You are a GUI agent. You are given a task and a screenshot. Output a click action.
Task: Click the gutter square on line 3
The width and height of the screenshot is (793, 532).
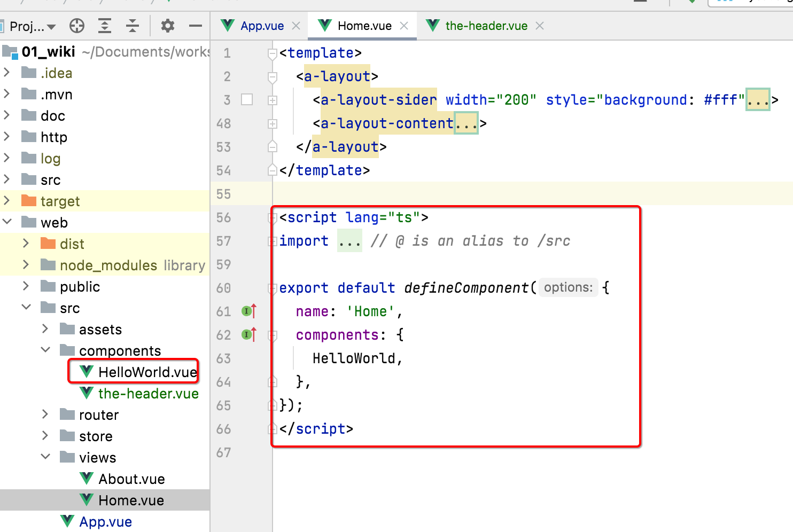pos(247,99)
